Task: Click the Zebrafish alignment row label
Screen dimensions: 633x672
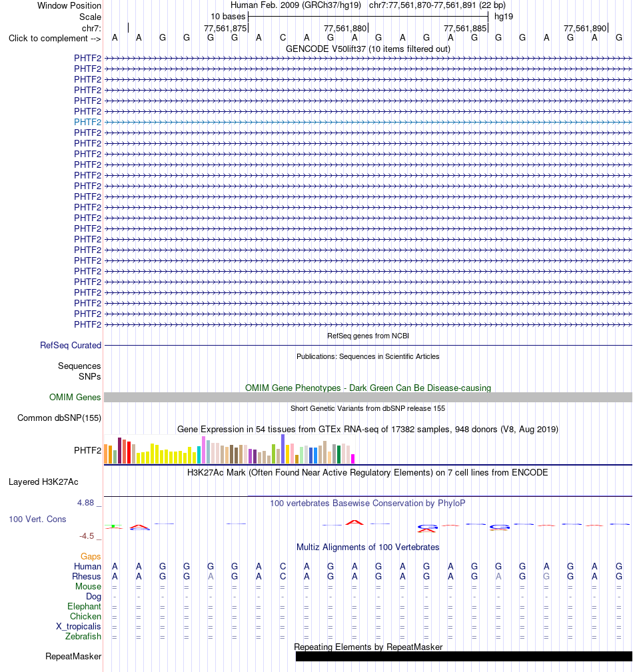Action: (83, 637)
